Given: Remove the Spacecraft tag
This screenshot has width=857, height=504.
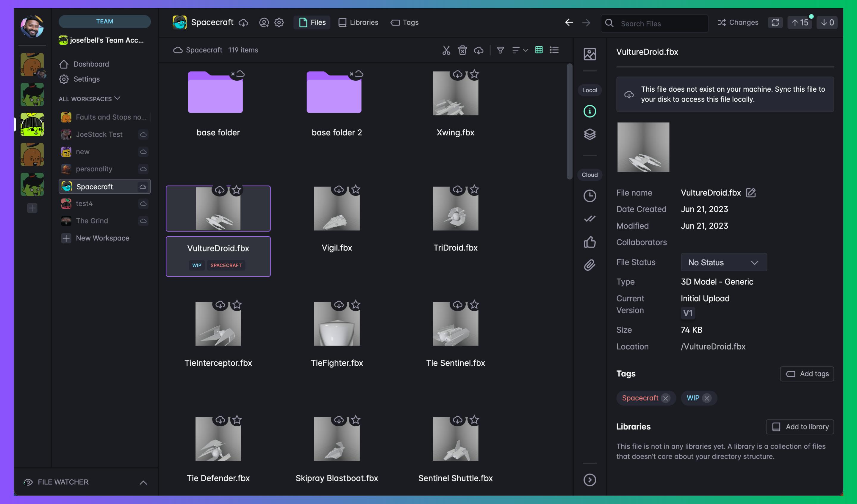Looking at the screenshot, I should coord(665,398).
